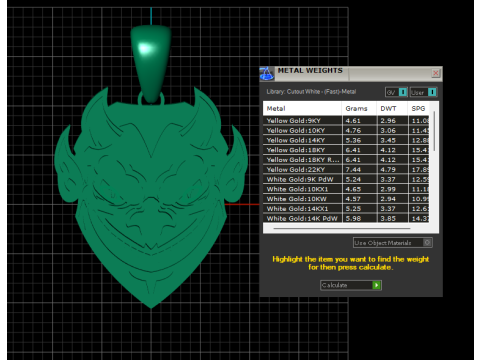Click the 4.61 grams value for 9KY
Image resolution: width=480 pixels, height=360 pixels.
coord(353,121)
